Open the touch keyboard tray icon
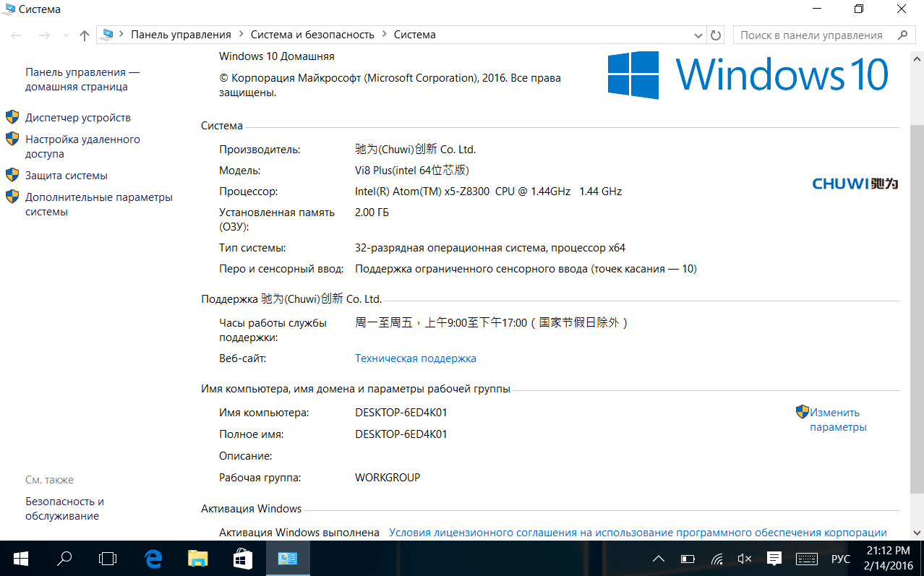924x576 pixels. point(806,559)
